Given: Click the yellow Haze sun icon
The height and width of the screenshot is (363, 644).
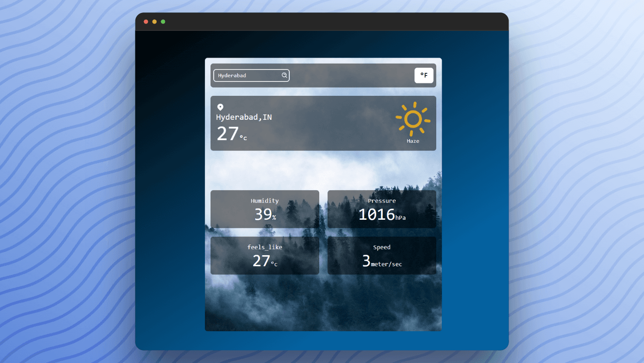Looking at the screenshot, I should pyautogui.click(x=413, y=118).
